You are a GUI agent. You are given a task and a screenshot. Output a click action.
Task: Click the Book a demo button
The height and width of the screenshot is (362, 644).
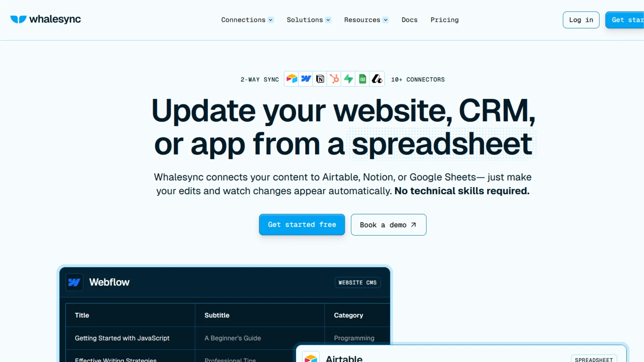point(388,225)
